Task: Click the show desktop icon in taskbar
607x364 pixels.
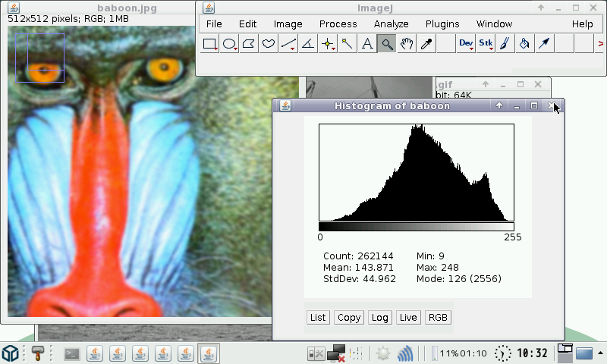Action: point(583,353)
